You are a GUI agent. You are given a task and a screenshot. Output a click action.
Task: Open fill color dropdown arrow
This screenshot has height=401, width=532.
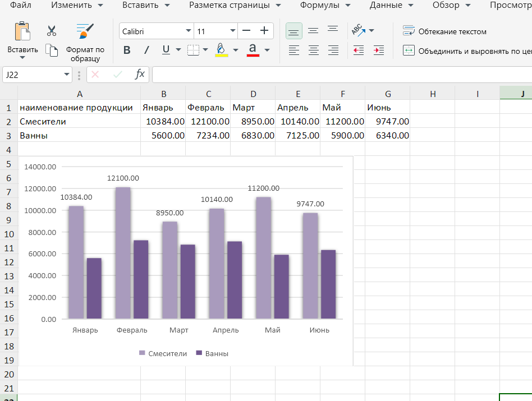pyautogui.click(x=236, y=50)
